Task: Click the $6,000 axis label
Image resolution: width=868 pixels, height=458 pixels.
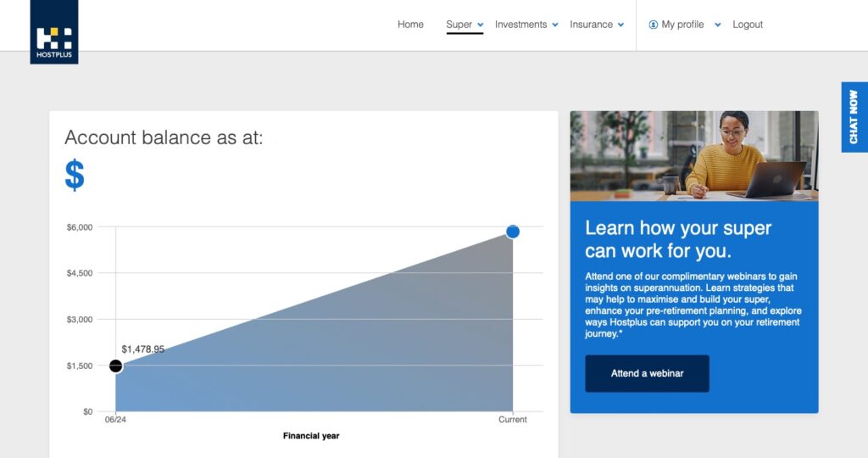Action: tap(80, 227)
